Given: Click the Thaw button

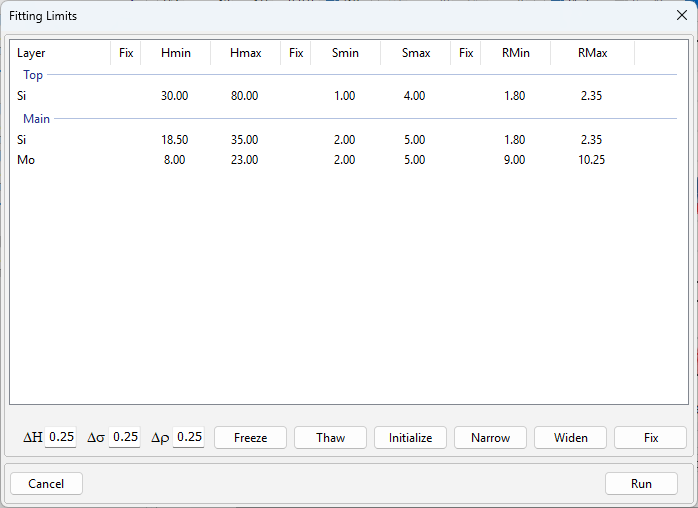Looking at the screenshot, I should [330, 438].
